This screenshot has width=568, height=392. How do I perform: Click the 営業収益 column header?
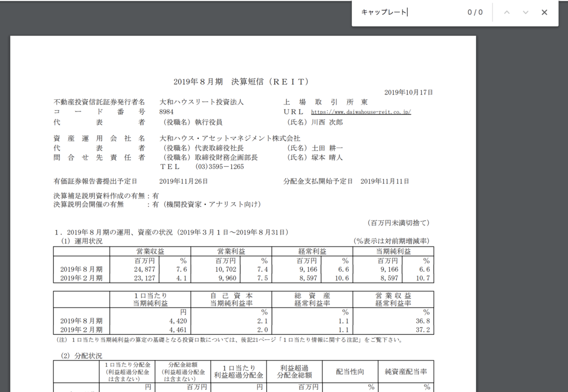point(150,251)
